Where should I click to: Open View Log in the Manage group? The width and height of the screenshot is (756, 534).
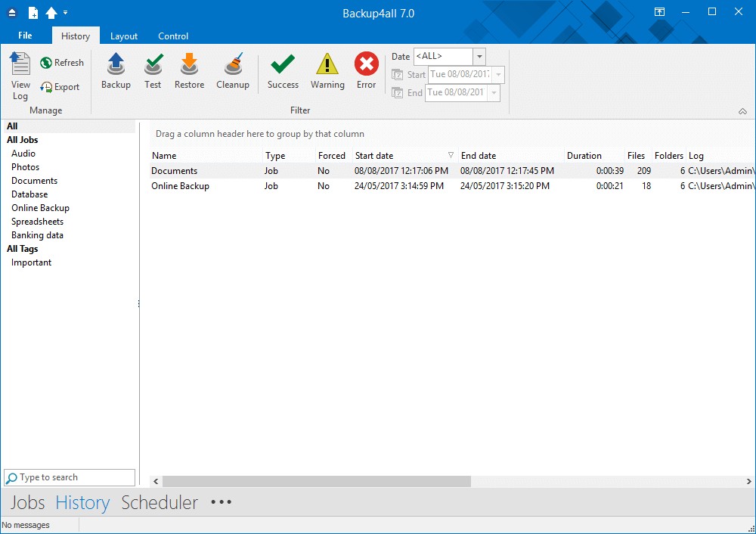(20, 75)
